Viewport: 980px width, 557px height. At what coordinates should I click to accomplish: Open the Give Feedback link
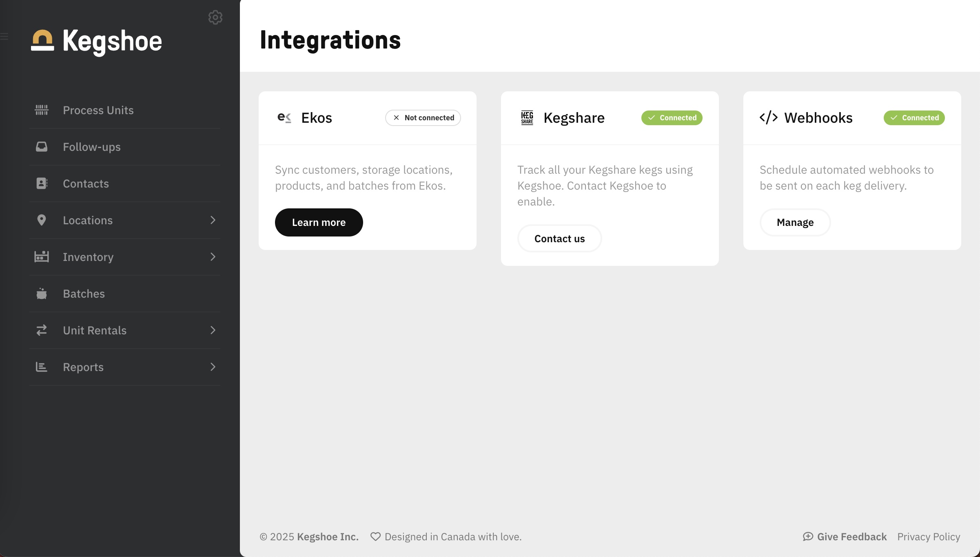point(845,537)
